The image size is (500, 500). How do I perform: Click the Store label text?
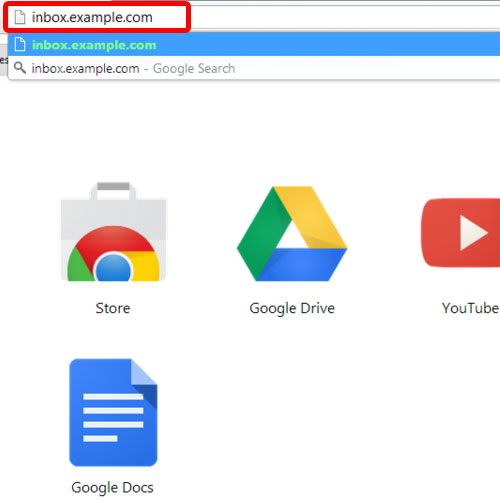(x=113, y=308)
